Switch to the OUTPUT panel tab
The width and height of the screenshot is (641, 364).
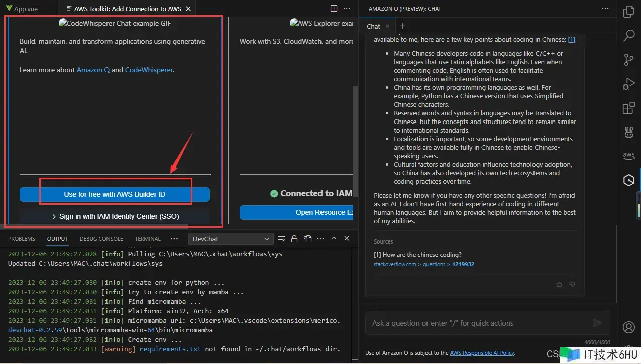57,239
